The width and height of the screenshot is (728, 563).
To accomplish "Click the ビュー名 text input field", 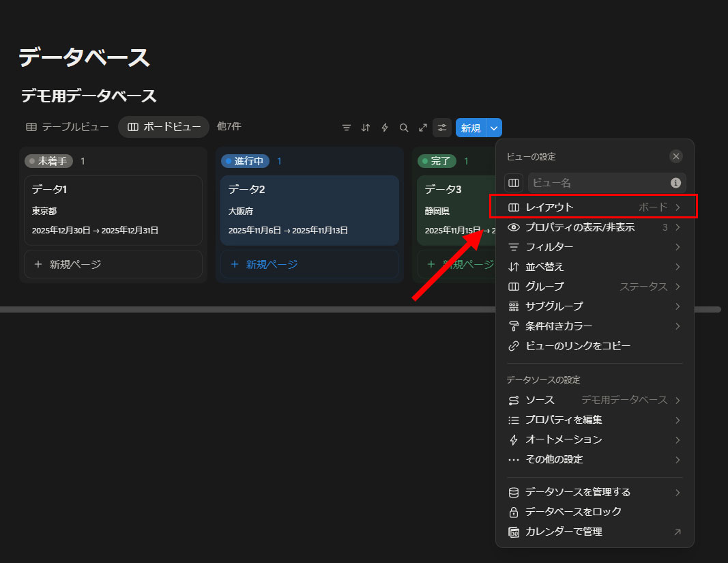I will point(598,183).
